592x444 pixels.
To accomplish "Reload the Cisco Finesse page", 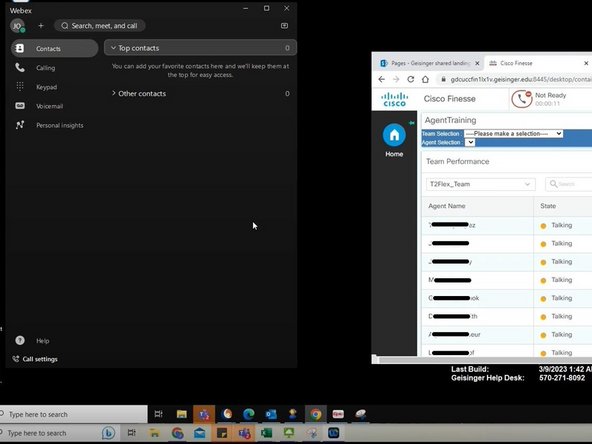I will [x=411, y=79].
